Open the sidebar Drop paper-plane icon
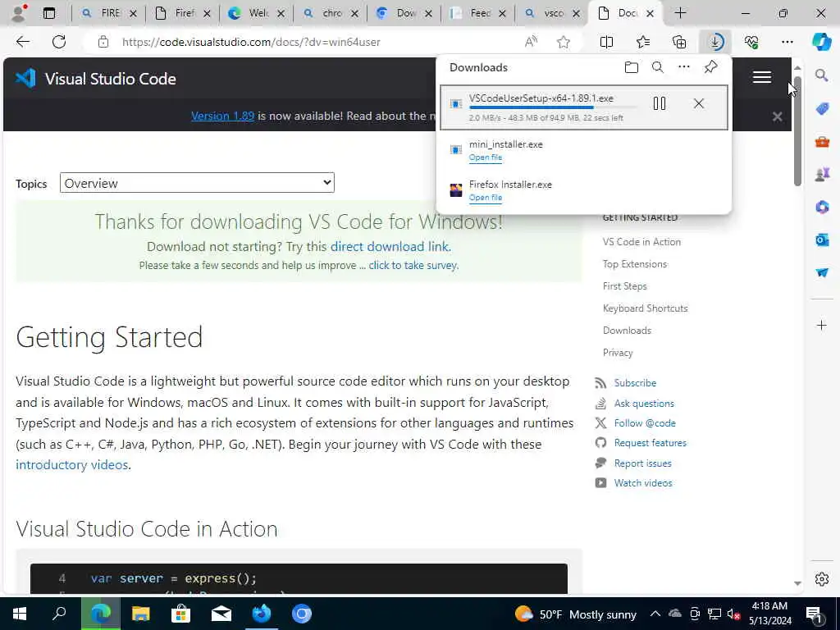 [822, 272]
